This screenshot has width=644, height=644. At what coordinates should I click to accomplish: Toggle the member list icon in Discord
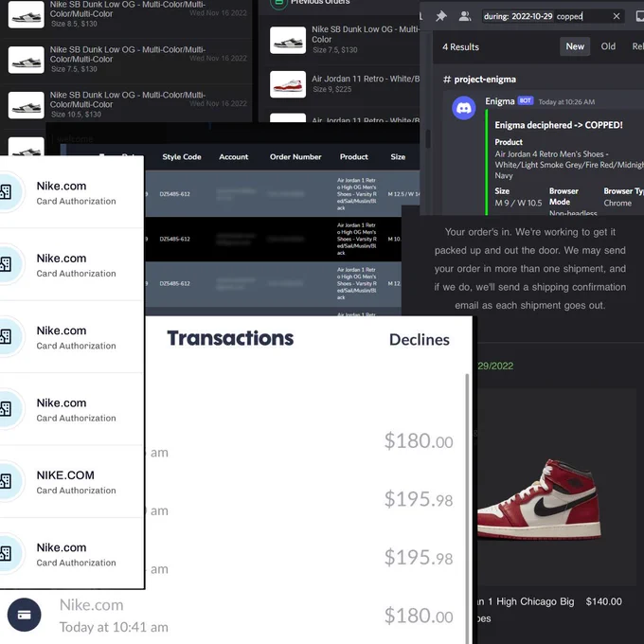coord(465,16)
